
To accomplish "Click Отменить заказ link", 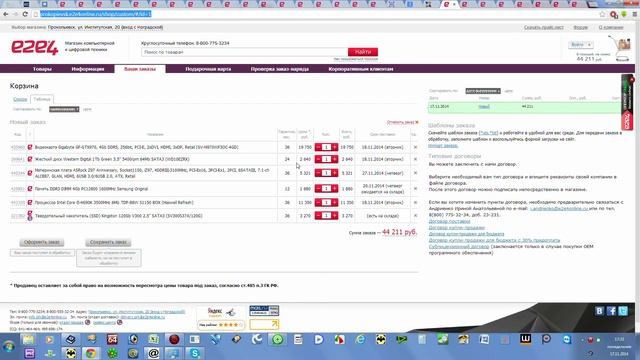I will coord(402,122).
